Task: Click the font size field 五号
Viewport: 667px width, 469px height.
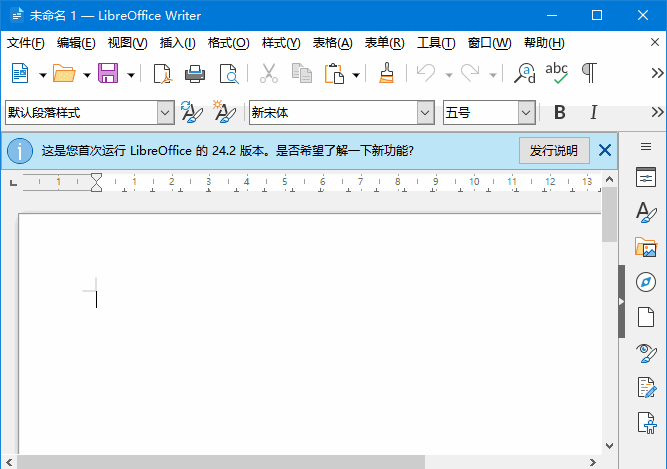Action: (x=481, y=113)
